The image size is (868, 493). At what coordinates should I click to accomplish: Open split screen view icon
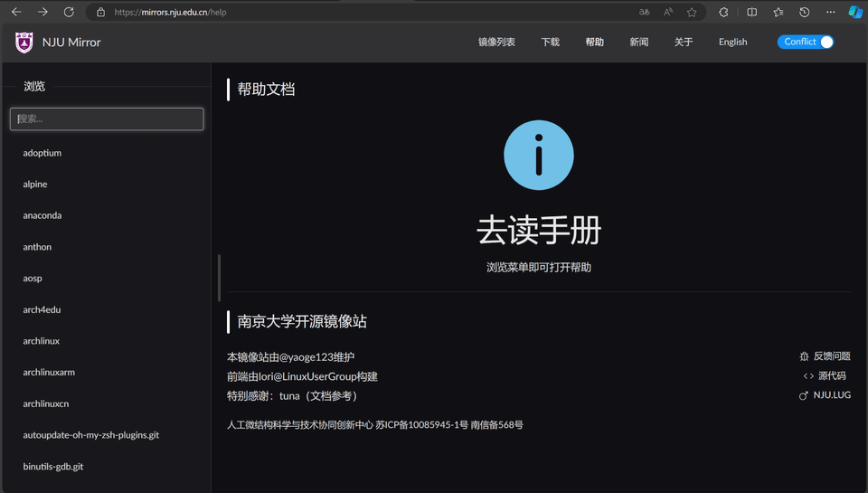752,13
